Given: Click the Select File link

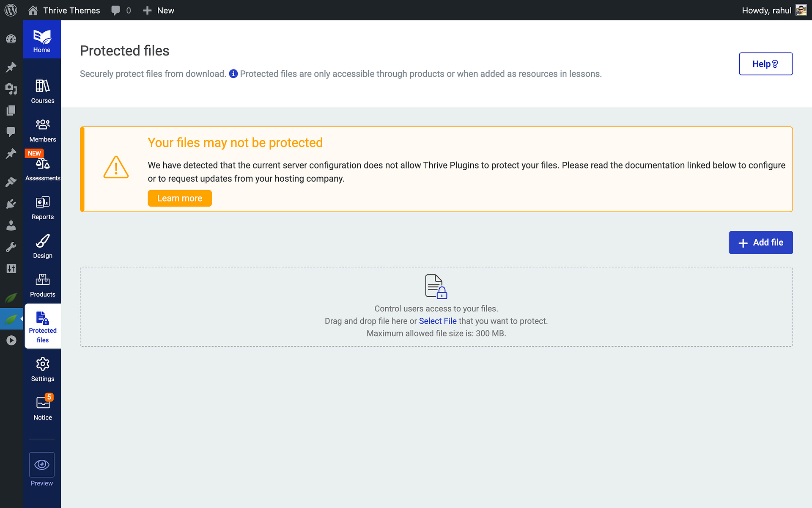Looking at the screenshot, I should pos(437,321).
